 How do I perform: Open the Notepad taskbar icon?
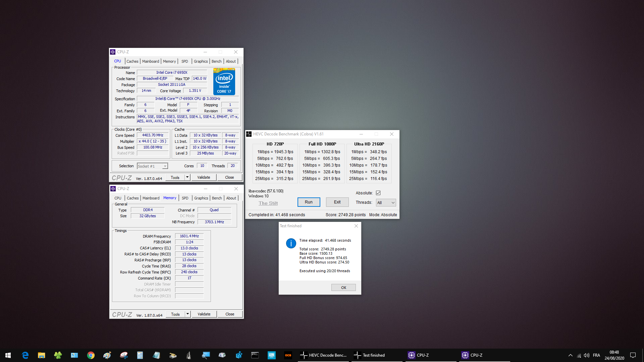157,355
